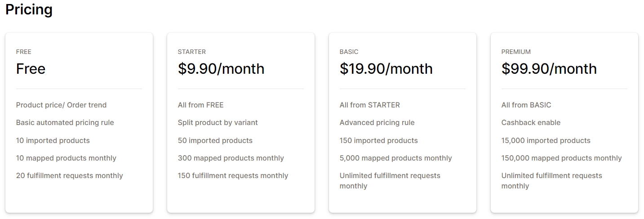Click 'Product price/ Order trend' feature
644x219 pixels.
(61, 105)
